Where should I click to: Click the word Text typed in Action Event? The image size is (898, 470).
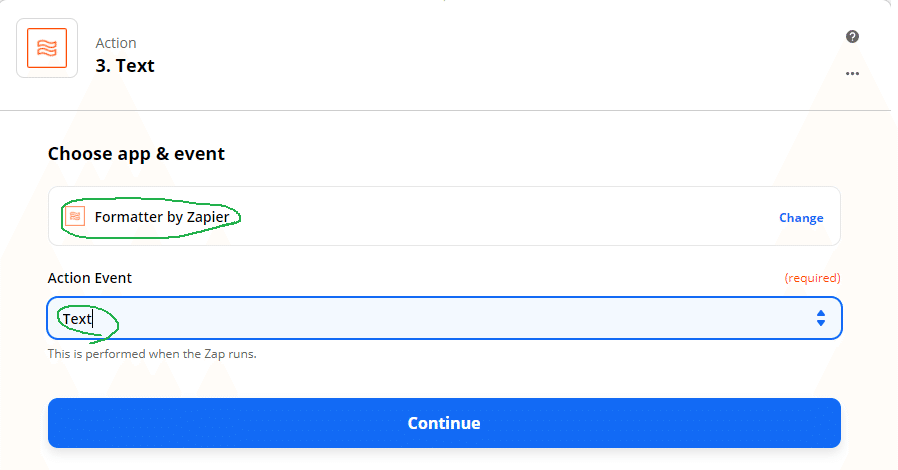click(76, 319)
